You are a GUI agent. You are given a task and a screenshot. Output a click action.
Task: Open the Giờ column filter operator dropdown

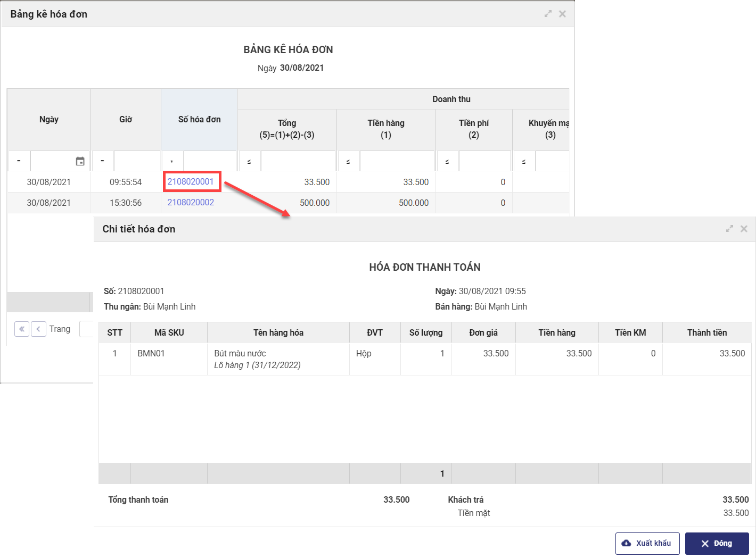click(x=103, y=161)
